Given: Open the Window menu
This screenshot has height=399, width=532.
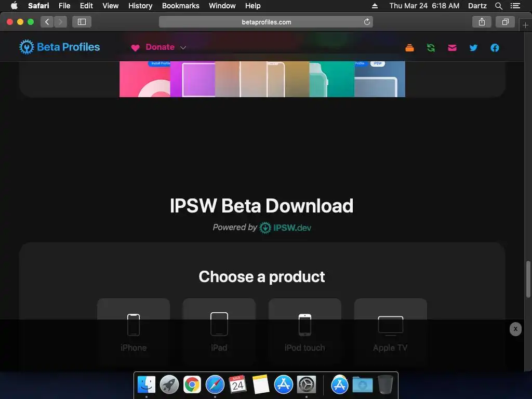Looking at the screenshot, I should point(222,6).
